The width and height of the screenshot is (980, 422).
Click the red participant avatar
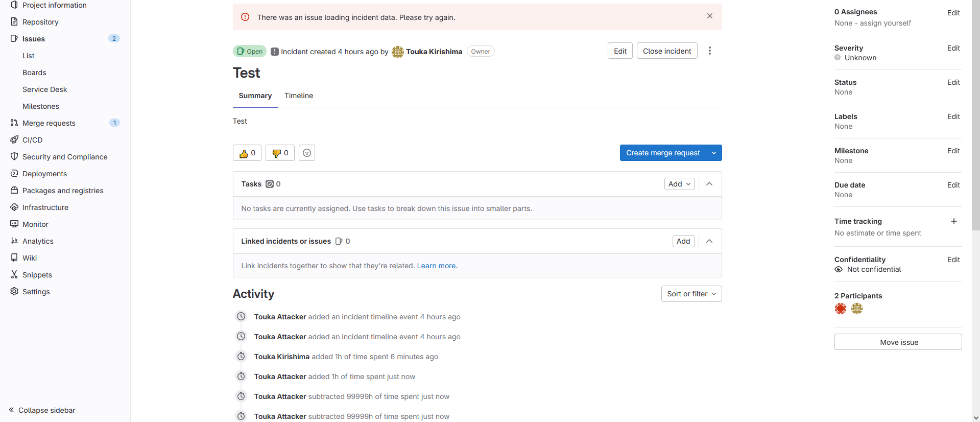840,309
